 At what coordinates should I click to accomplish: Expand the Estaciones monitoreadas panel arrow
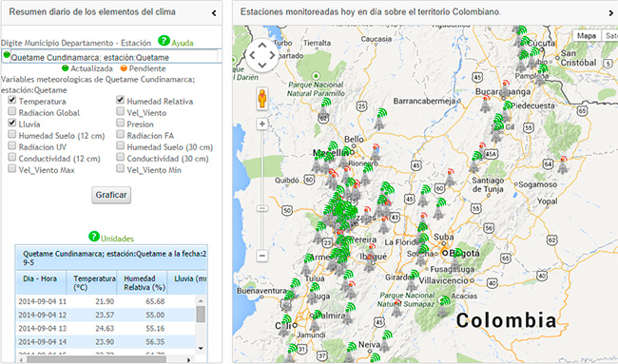pos(611,13)
